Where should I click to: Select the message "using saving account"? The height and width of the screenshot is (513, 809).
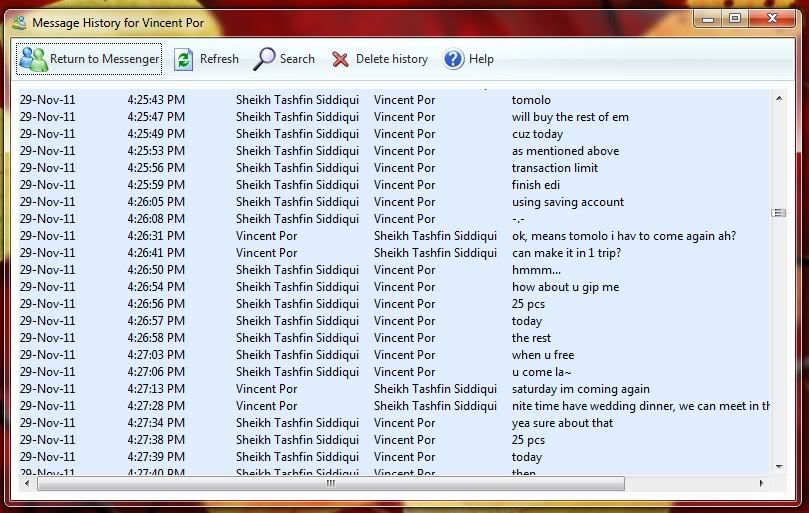[x=568, y=202]
